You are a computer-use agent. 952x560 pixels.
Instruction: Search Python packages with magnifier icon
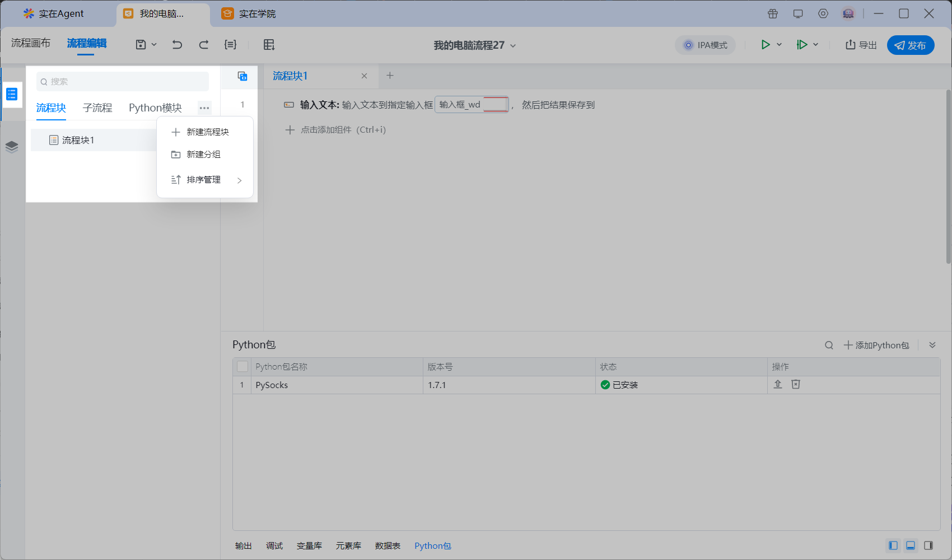[829, 346]
